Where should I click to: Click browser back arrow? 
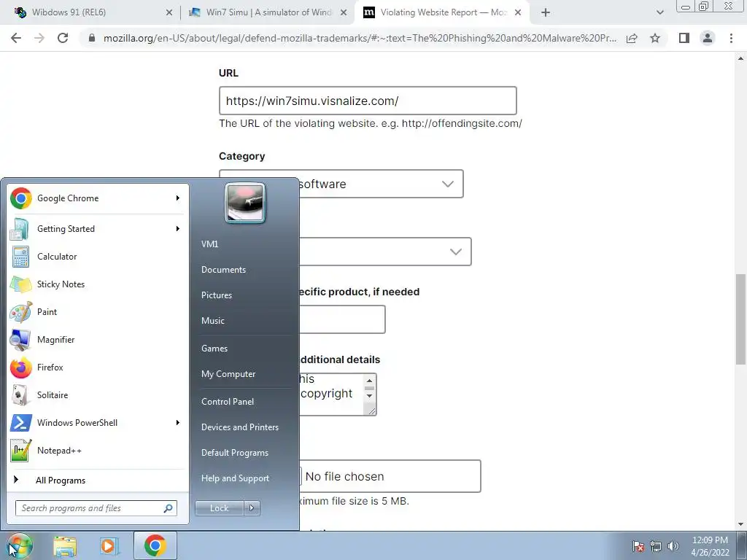pos(16,38)
